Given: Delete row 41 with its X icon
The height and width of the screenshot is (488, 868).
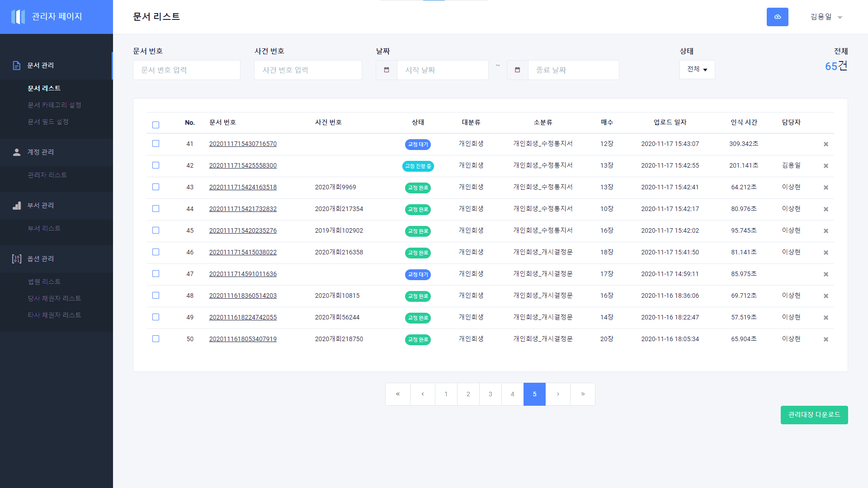Looking at the screenshot, I should point(826,144).
